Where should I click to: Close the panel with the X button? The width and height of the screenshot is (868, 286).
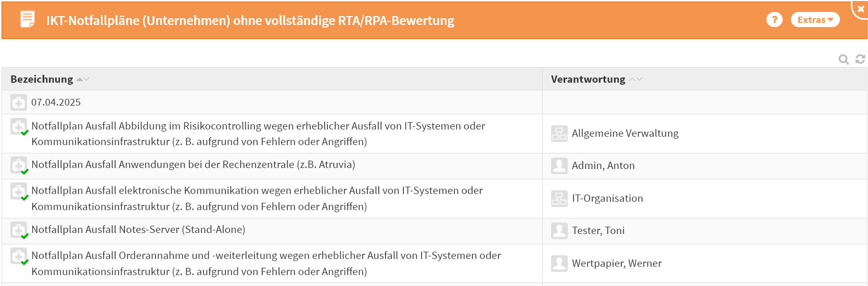(860, 9)
